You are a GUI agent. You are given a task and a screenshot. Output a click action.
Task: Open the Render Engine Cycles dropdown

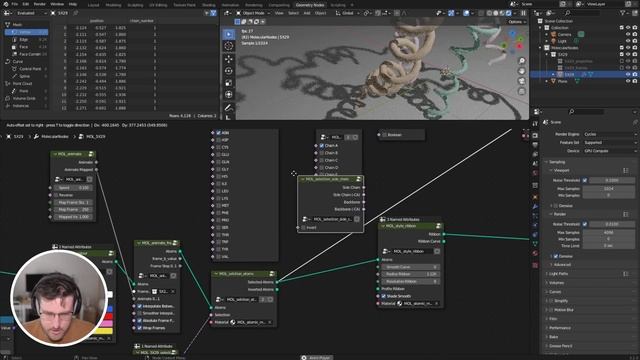[x=610, y=134]
